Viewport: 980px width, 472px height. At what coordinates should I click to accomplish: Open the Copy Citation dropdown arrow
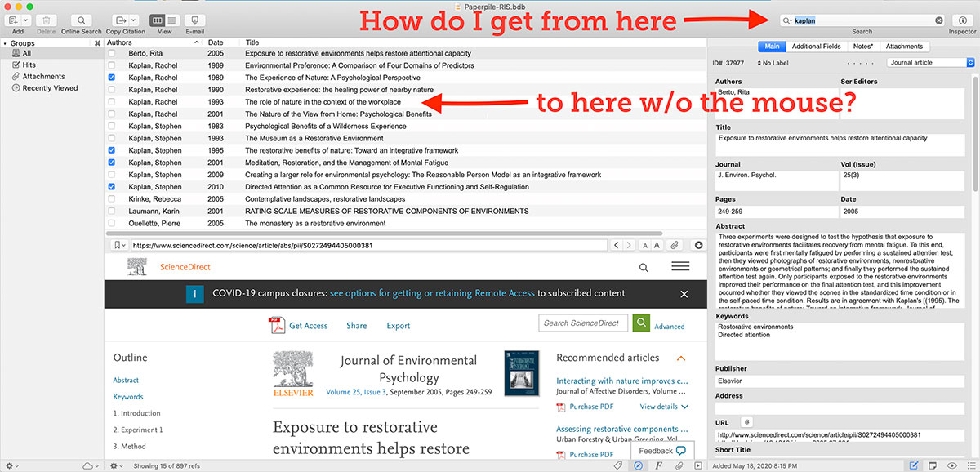click(135, 20)
